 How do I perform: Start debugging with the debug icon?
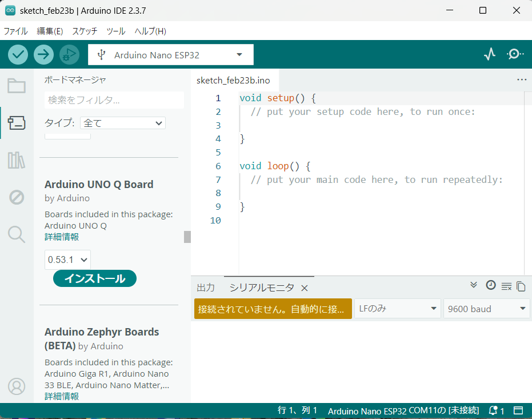click(x=69, y=54)
